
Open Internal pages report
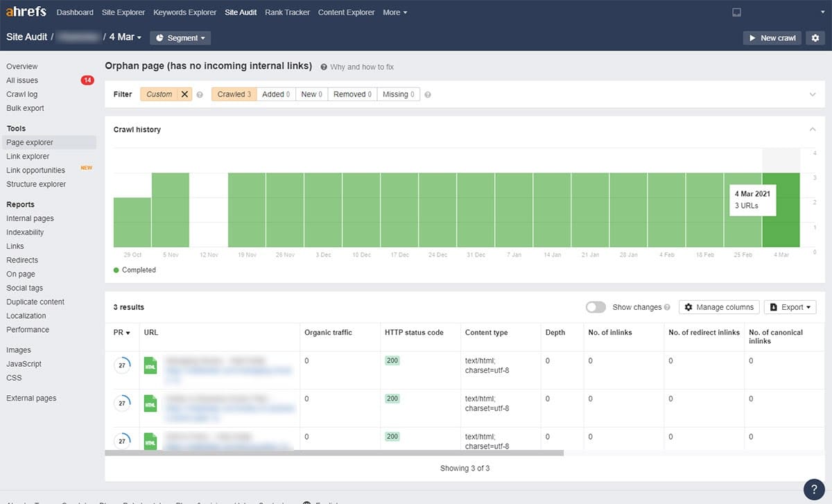click(30, 218)
